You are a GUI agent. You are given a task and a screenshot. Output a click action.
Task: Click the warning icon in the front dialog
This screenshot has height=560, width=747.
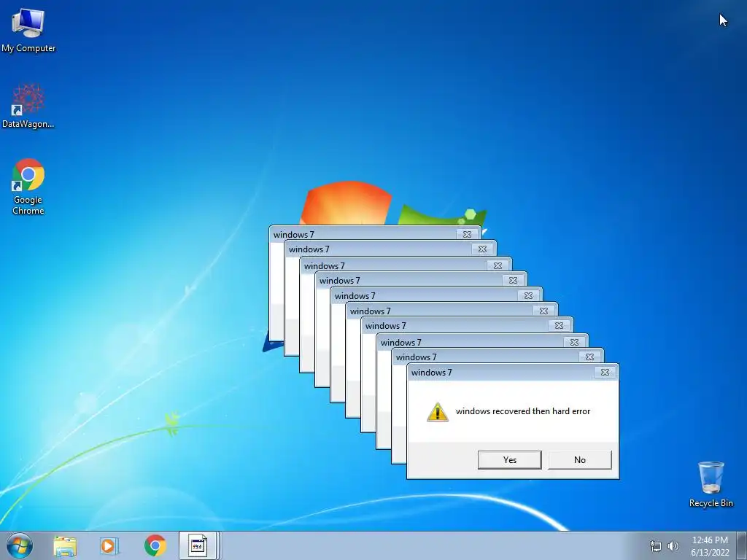438,412
